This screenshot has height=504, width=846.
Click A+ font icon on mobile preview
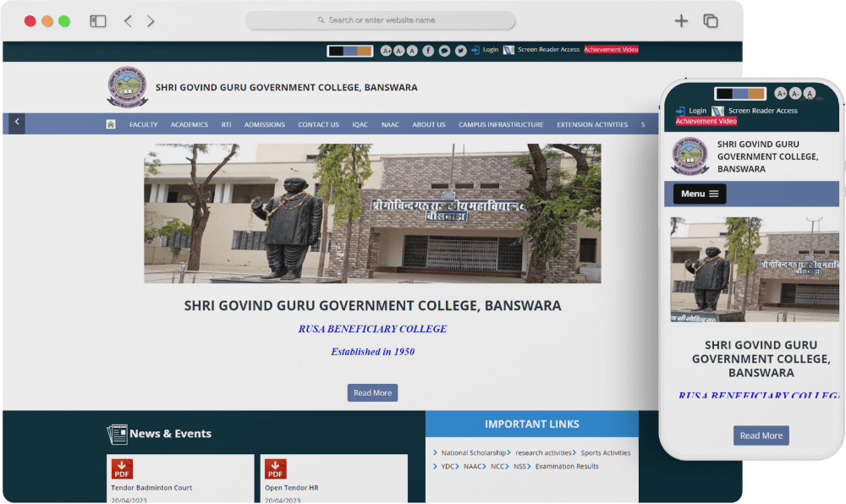(x=780, y=93)
